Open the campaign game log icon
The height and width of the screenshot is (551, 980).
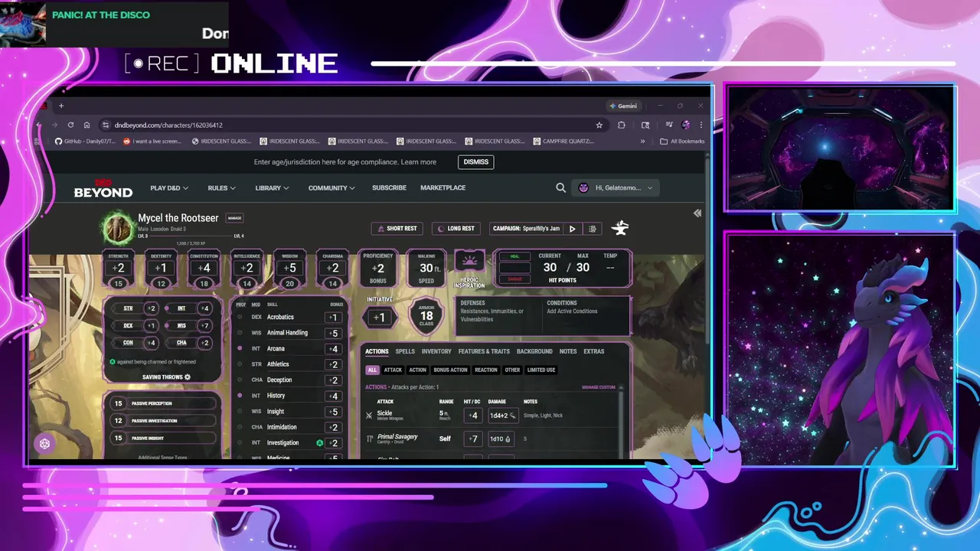coord(592,229)
